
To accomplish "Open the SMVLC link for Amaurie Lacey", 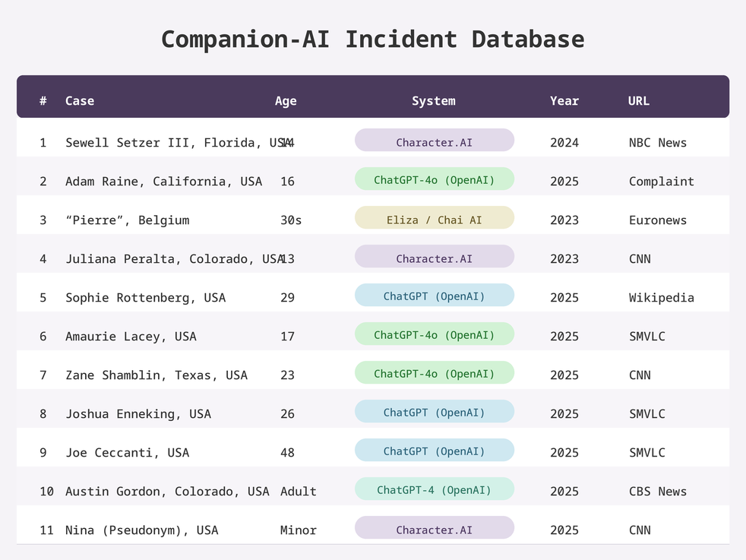I will (x=647, y=337).
